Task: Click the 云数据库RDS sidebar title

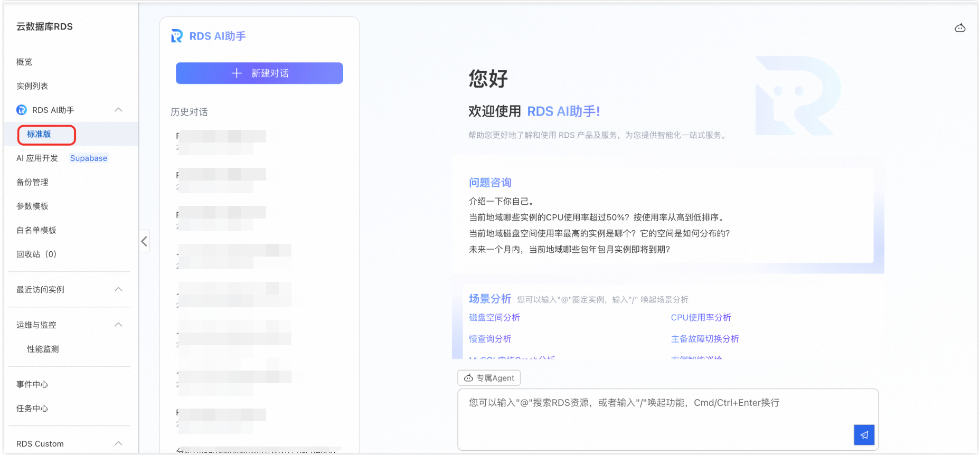Action: [44, 26]
